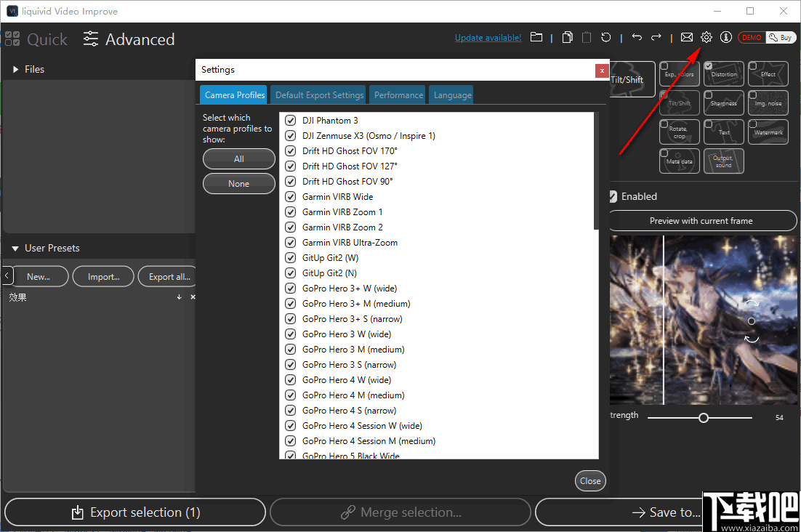The image size is (801, 532).
Task: Delete the 效果 preset with x icon
Action: (x=193, y=297)
